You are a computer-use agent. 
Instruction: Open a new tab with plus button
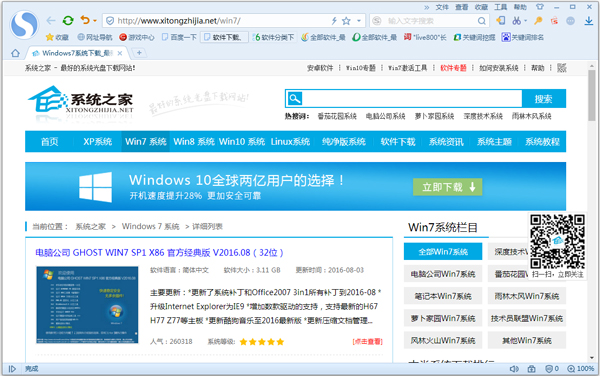point(139,53)
